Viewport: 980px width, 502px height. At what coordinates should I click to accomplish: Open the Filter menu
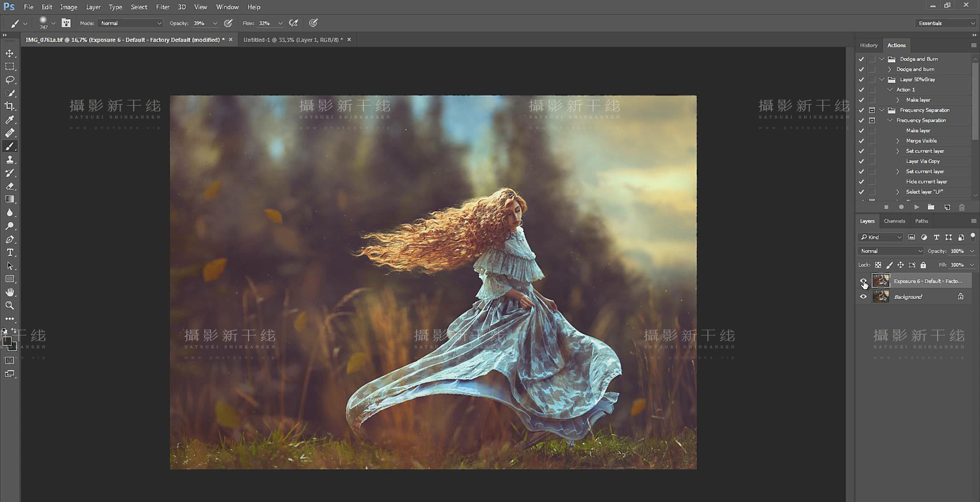tap(163, 7)
